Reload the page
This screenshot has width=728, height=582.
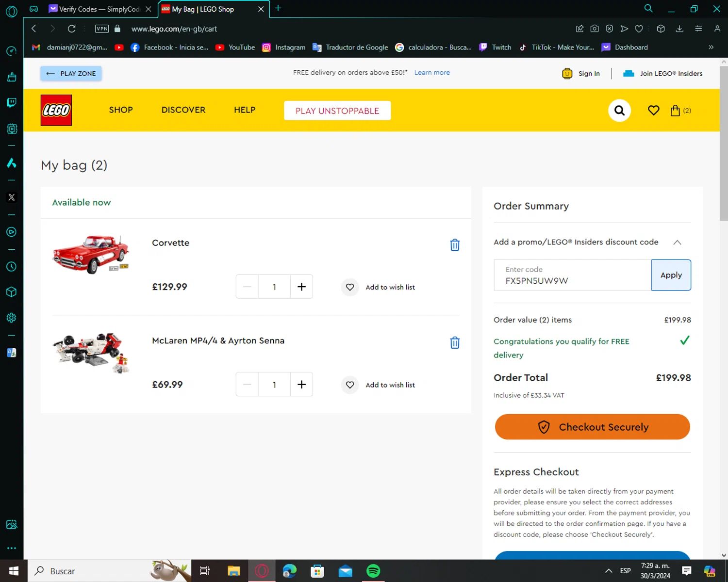pos(71,29)
